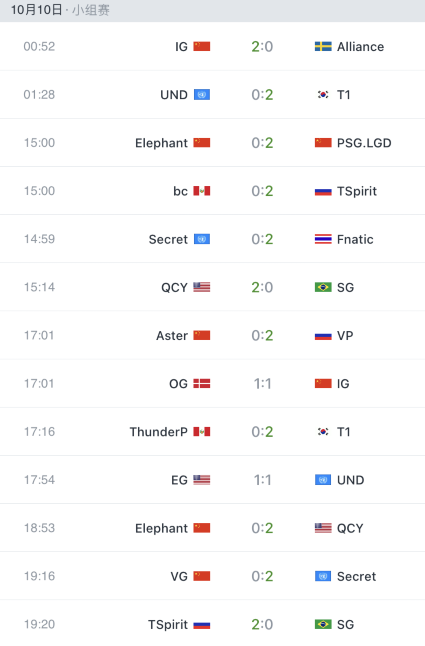425x646 pixels.
Task: Click the Russia flag beside VP
Action: 323,335
